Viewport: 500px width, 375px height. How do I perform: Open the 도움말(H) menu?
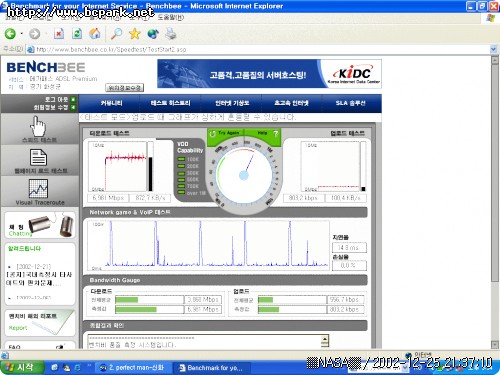pyautogui.click(x=170, y=17)
